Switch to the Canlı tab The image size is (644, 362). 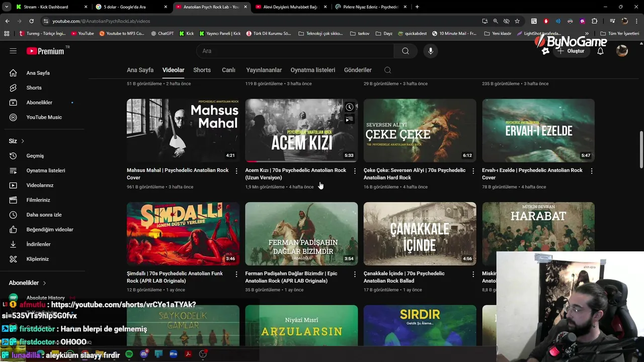click(228, 70)
